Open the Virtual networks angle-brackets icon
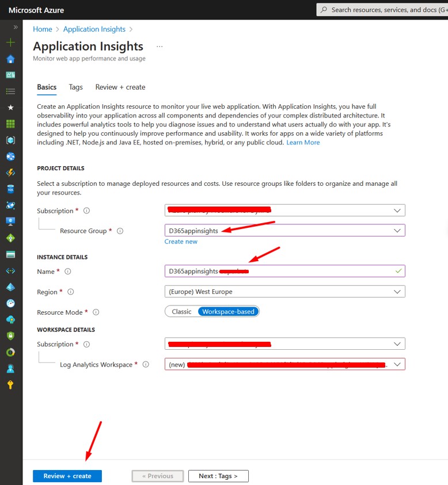The height and width of the screenshot is (485, 448). pyautogui.click(x=10, y=270)
